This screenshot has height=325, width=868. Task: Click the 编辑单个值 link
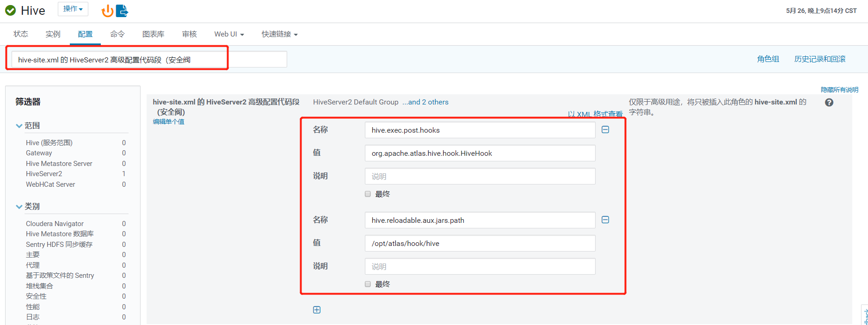[169, 122]
